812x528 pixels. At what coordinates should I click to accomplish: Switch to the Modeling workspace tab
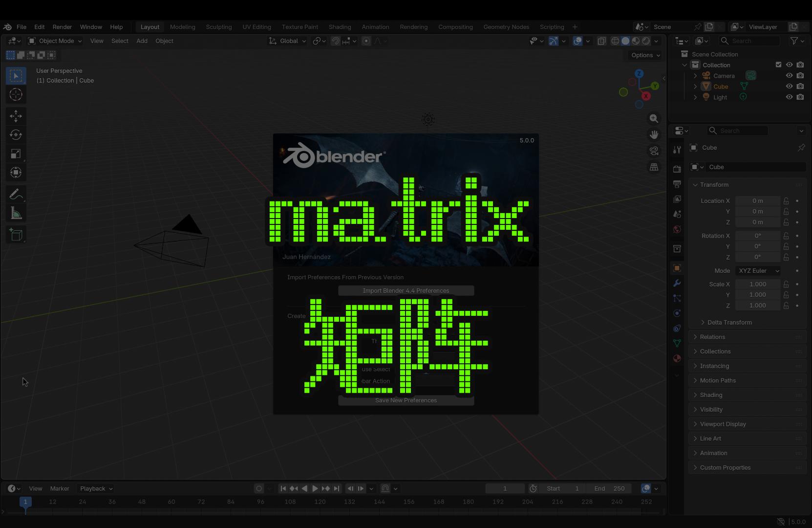point(183,27)
